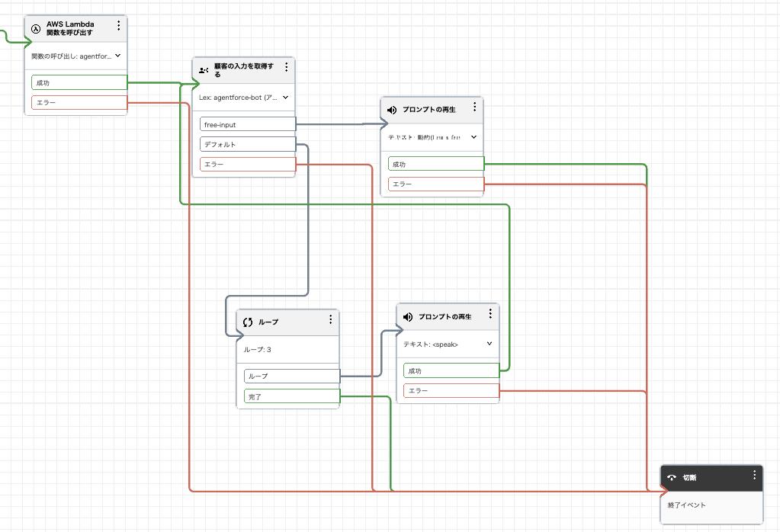
Task: Click speaker icon on the 動的 text プロンプトの再生 block
Action: point(392,110)
